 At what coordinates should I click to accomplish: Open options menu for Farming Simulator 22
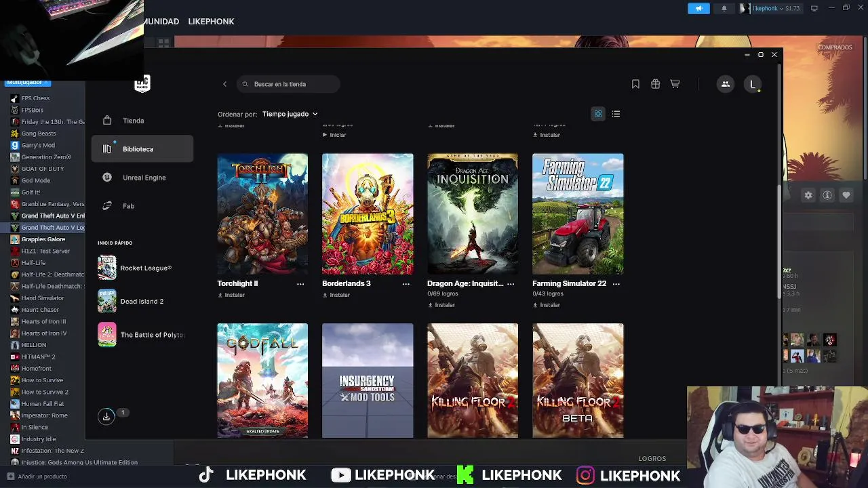pos(616,284)
